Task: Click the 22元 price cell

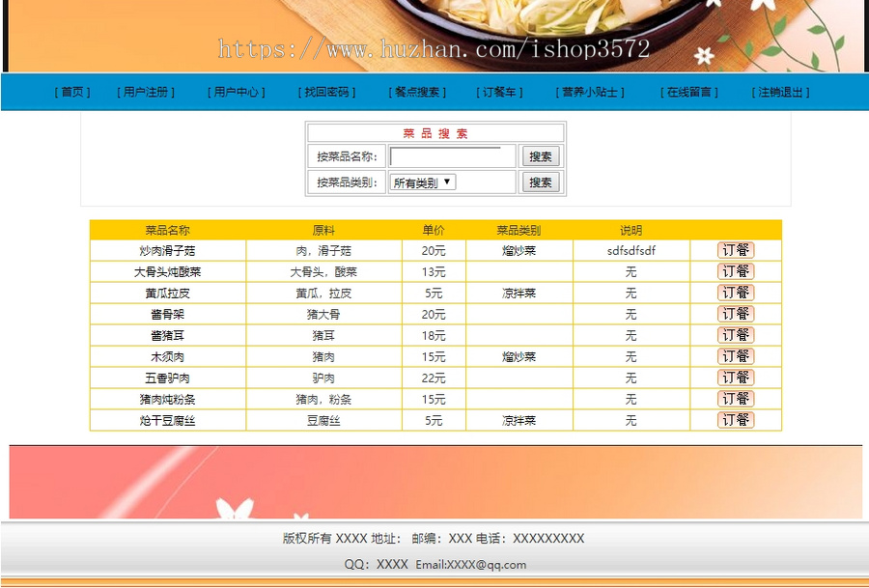Action: [434, 378]
